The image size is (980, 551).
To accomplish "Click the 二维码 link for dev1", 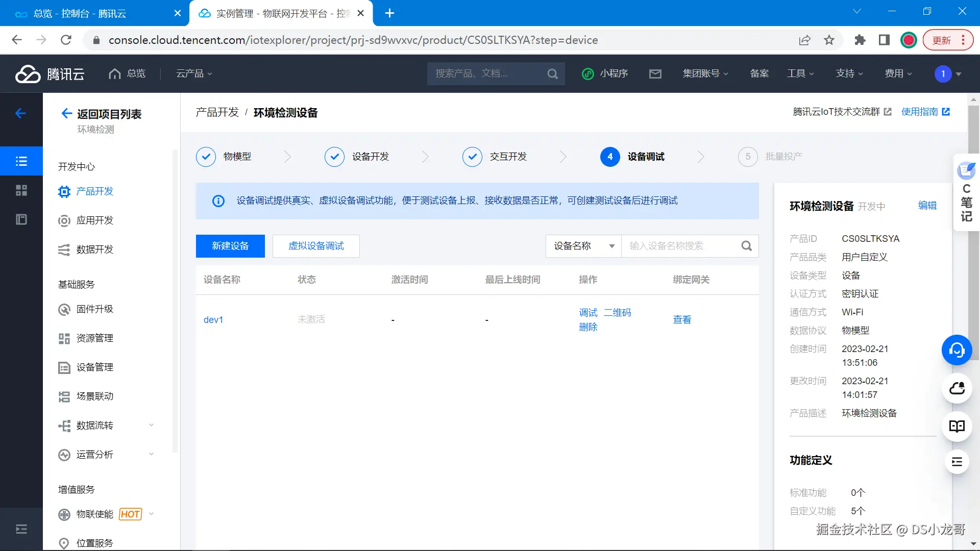I will (617, 312).
